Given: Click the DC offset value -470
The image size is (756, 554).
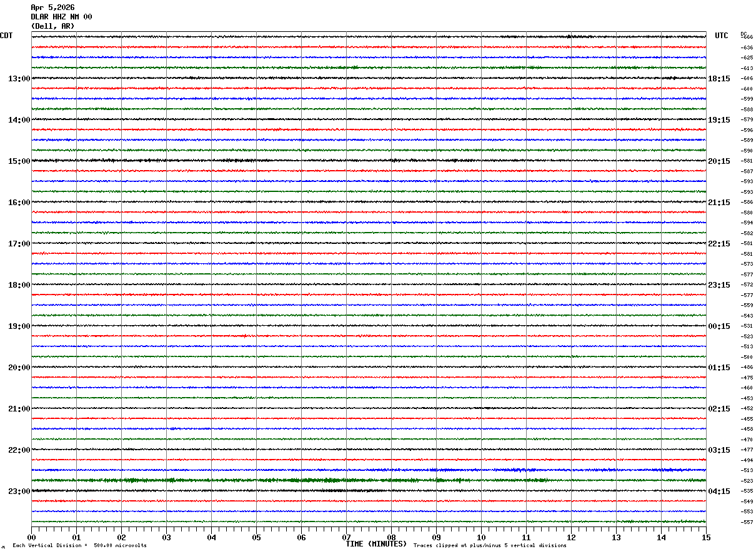Looking at the screenshot, I should point(747,440).
